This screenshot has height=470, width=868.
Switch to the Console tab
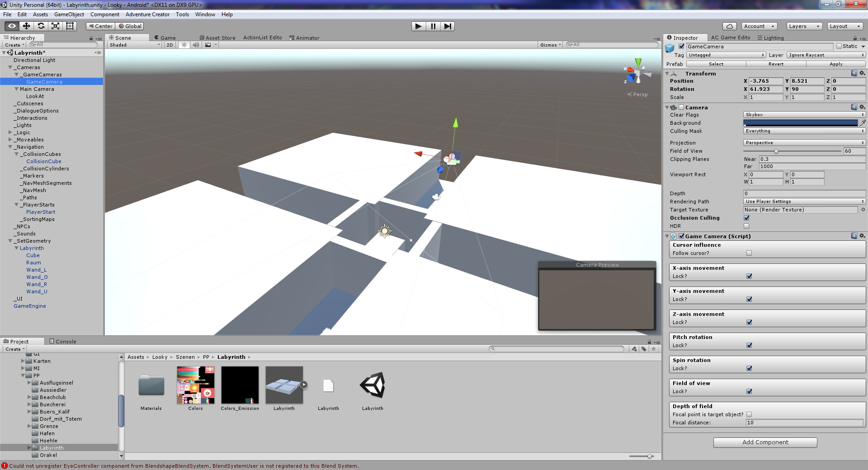pyautogui.click(x=63, y=342)
